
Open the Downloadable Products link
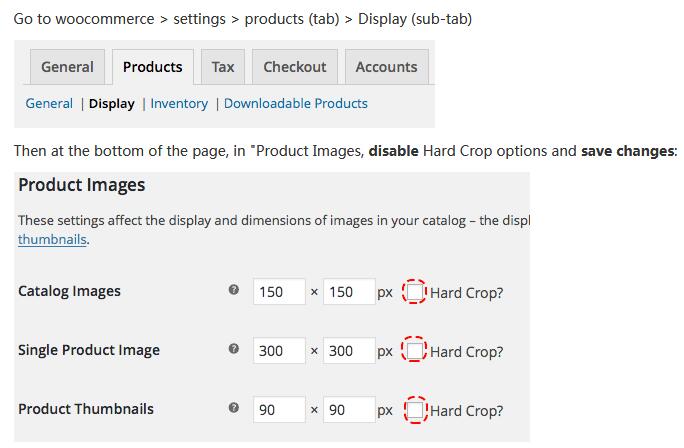tap(296, 103)
